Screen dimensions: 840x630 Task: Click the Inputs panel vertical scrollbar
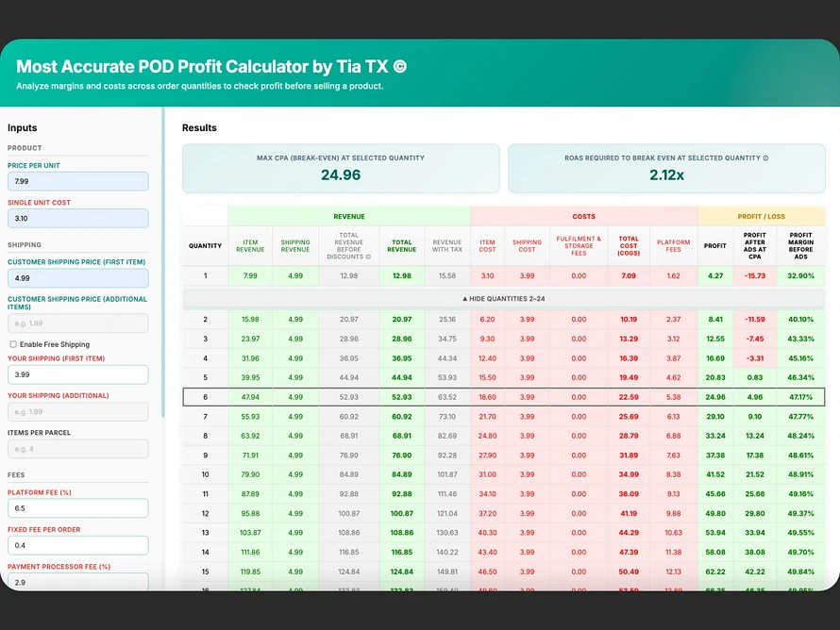pyautogui.click(x=163, y=262)
